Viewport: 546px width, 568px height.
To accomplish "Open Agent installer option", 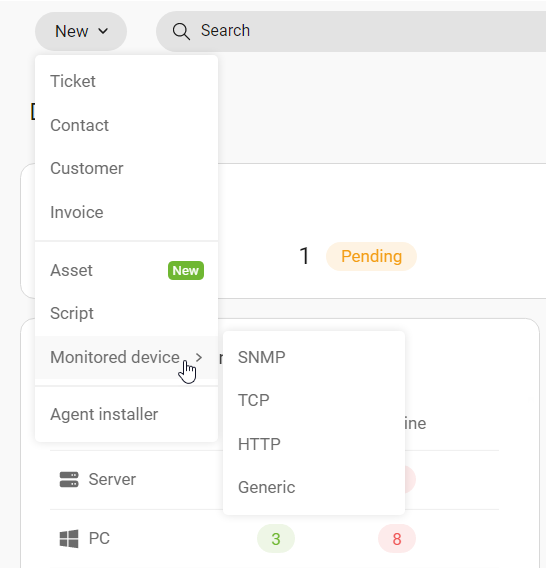I will click(126, 414).
